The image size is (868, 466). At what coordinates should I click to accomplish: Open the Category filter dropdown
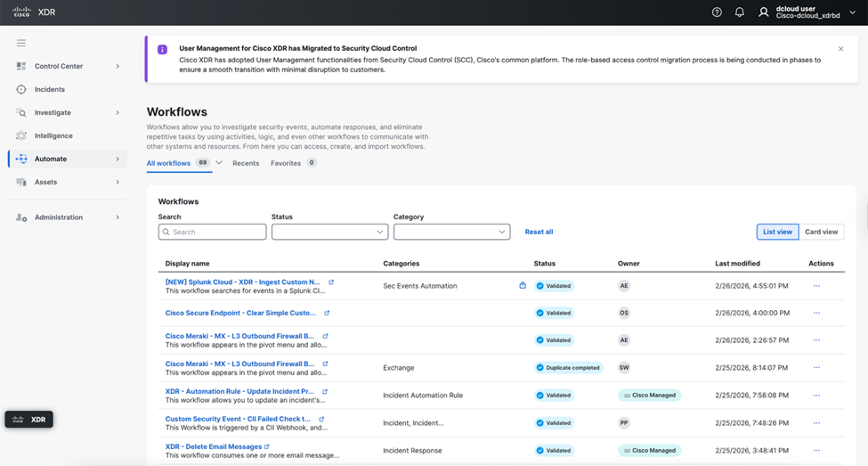[x=451, y=232]
